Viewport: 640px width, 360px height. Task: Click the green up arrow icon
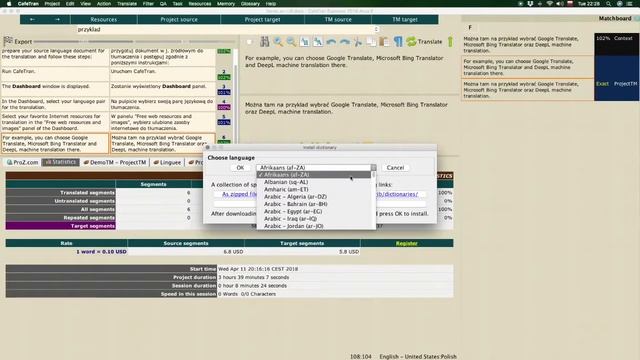[x=450, y=41]
